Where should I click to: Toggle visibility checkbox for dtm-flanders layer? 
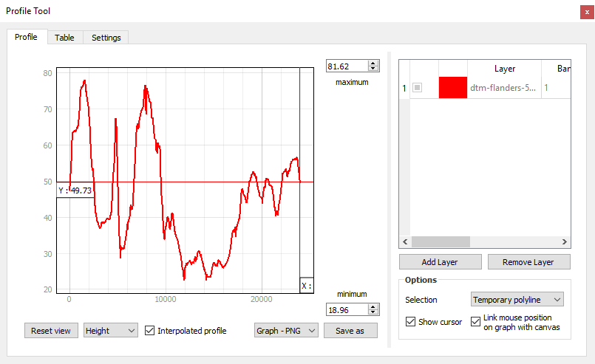[418, 88]
